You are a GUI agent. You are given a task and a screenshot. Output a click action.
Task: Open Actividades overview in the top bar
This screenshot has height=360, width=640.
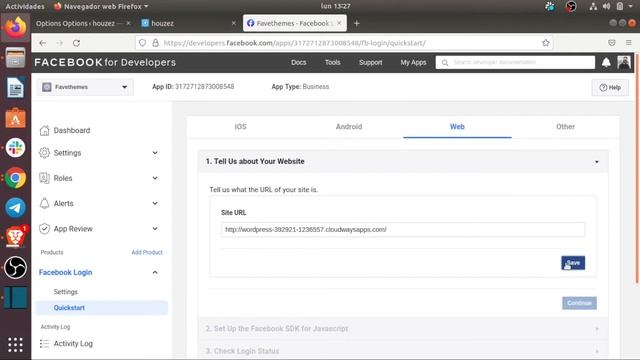coord(24,6)
